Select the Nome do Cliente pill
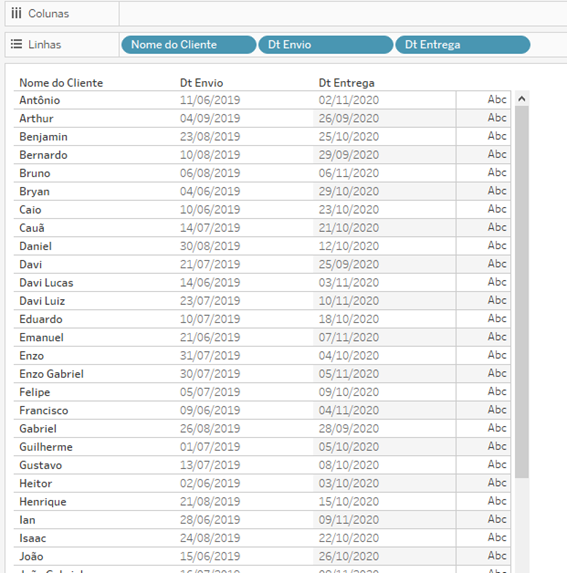The image size is (567, 573). [x=189, y=45]
